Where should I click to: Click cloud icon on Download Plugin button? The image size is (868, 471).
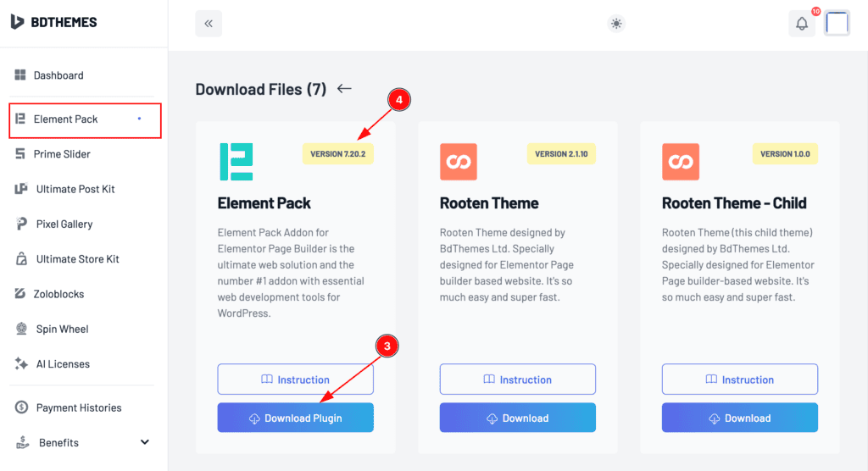tap(254, 419)
